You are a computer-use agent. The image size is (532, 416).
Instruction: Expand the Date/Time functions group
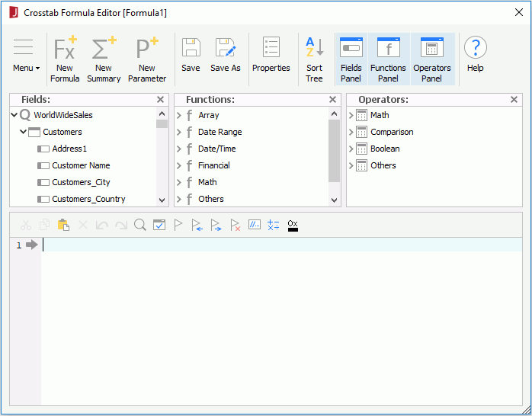179,149
